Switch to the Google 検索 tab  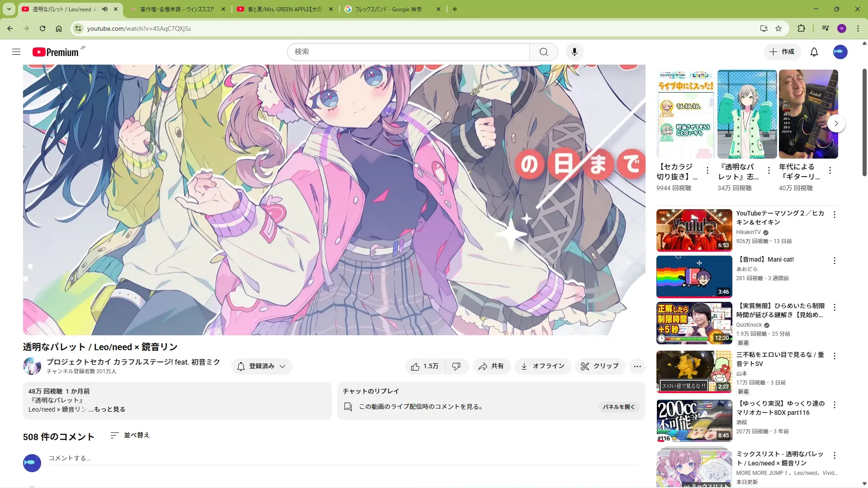(x=388, y=9)
